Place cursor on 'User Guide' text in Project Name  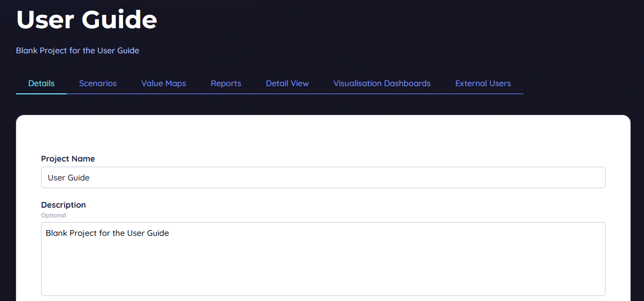click(69, 178)
